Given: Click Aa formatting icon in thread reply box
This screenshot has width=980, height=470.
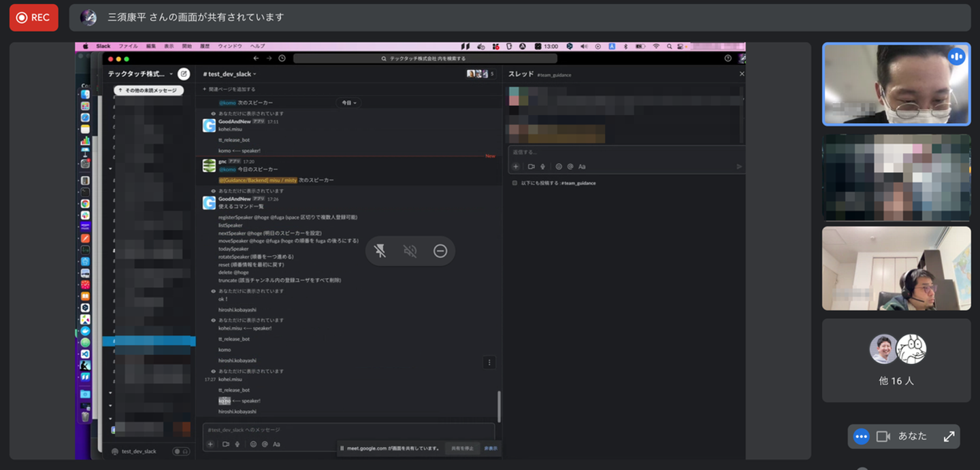Looking at the screenshot, I should [x=582, y=166].
